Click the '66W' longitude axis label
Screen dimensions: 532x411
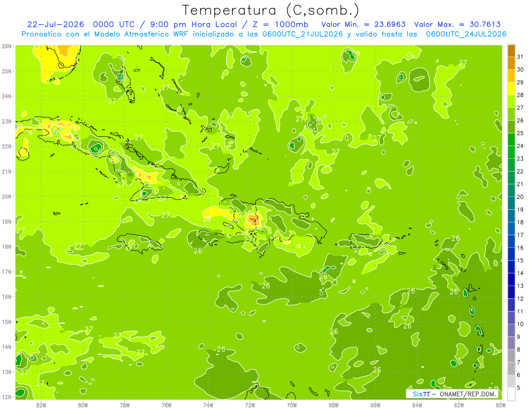click(375, 405)
